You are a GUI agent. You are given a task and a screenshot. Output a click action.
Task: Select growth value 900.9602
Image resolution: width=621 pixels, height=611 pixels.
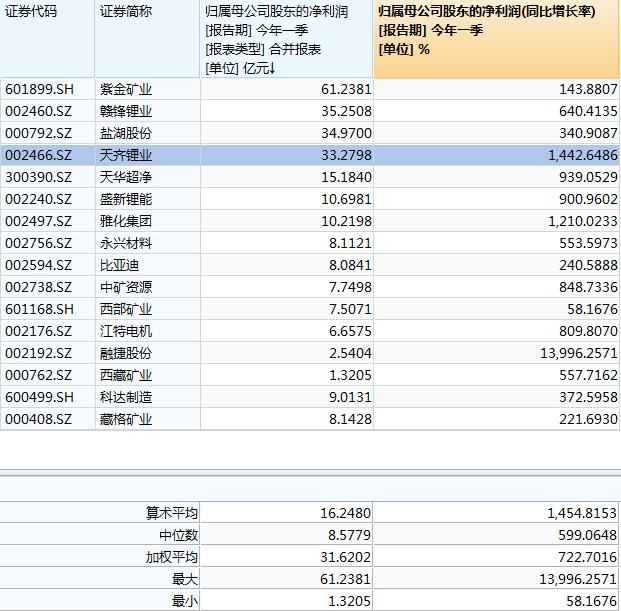pyautogui.click(x=588, y=199)
